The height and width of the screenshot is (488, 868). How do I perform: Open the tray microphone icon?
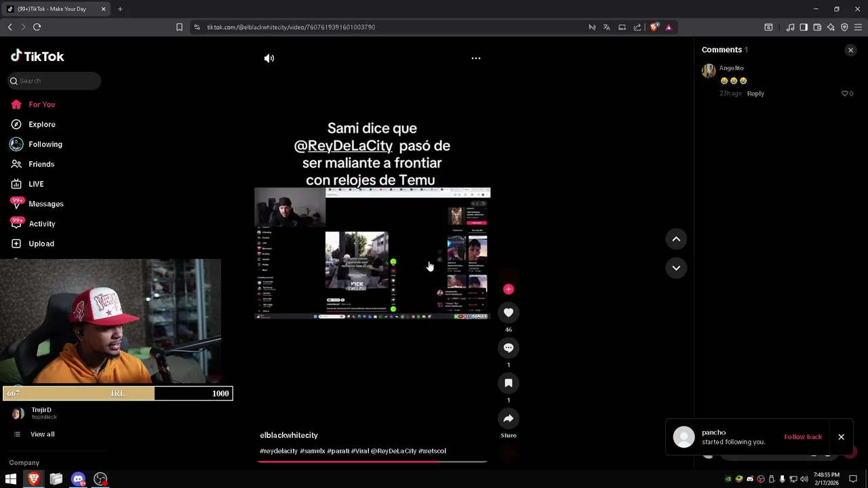(782, 479)
